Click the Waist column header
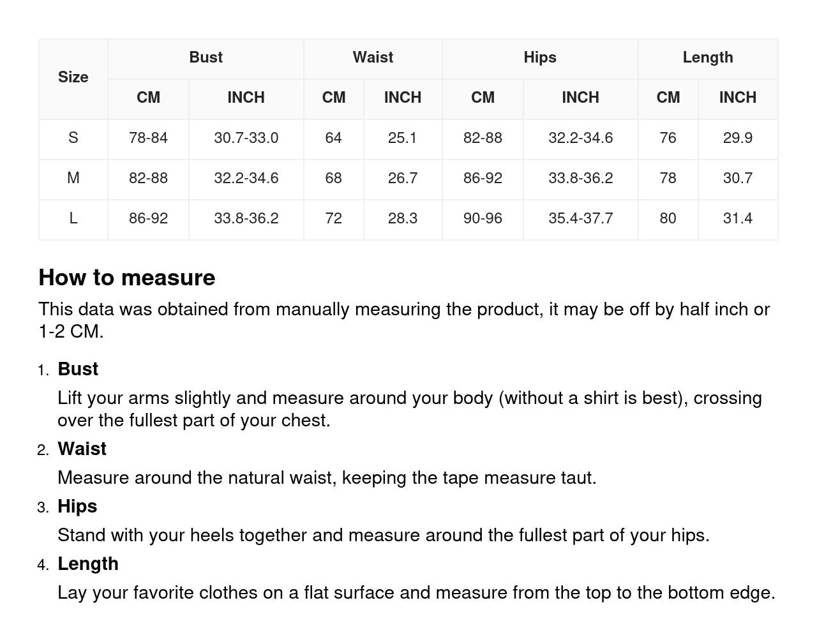 click(x=373, y=57)
